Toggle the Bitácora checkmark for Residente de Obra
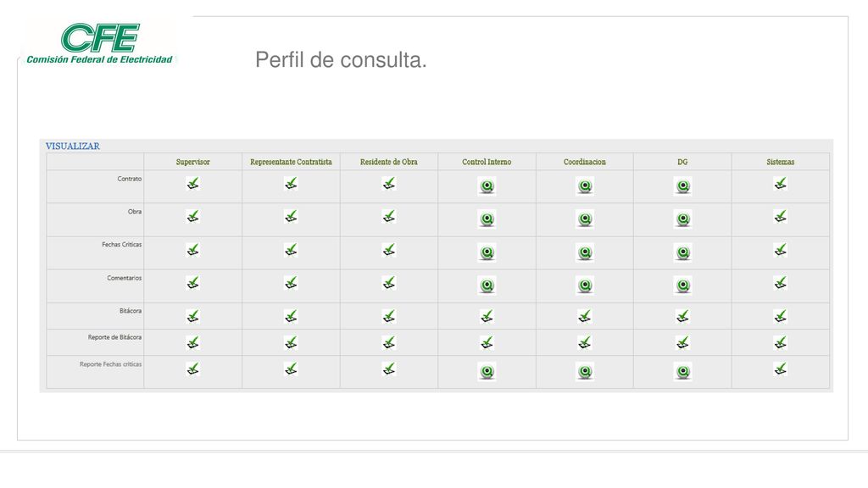Image resolution: width=868 pixels, height=488 pixels. [x=388, y=316]
